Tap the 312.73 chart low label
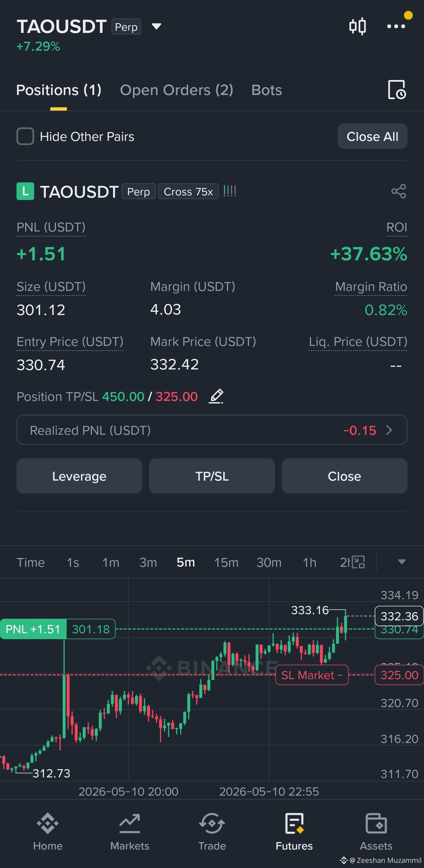 51,773
